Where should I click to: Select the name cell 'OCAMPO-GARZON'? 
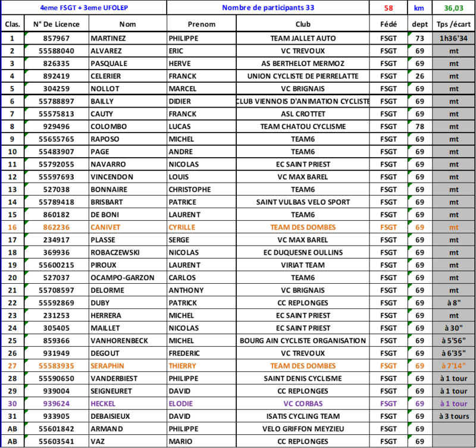click(128, 278)
